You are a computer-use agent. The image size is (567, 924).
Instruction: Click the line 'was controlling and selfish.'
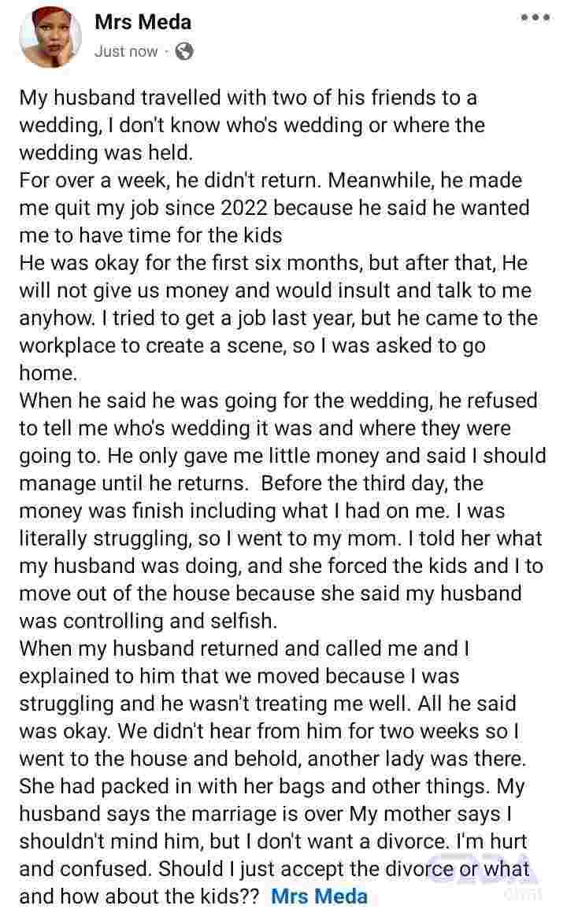[x=148, y=621]
